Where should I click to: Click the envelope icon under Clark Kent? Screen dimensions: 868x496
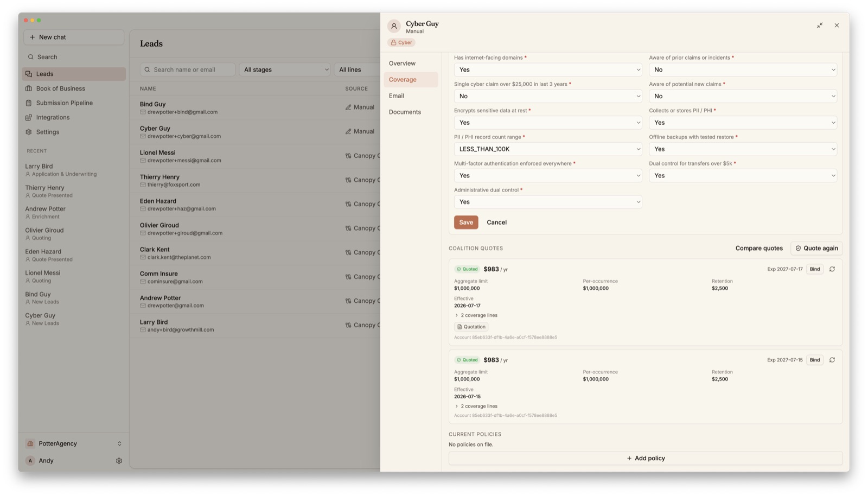[143, 257]
